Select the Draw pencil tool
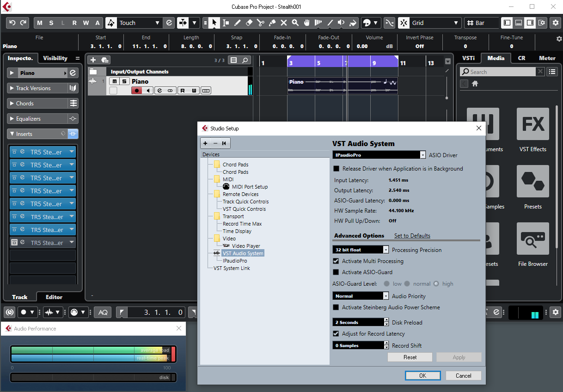 pyautogui.click(x=238, y=23)
